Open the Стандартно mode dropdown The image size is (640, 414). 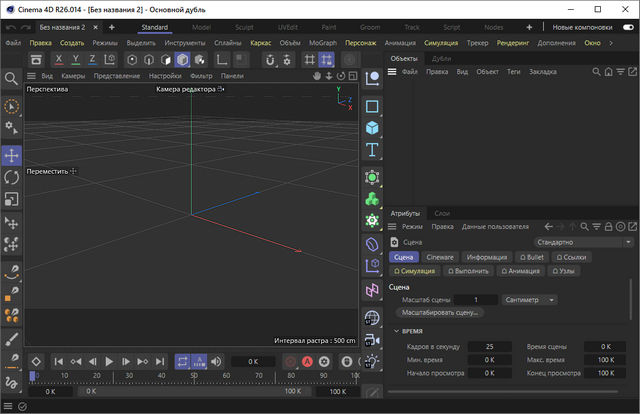(x=585, y=242)
